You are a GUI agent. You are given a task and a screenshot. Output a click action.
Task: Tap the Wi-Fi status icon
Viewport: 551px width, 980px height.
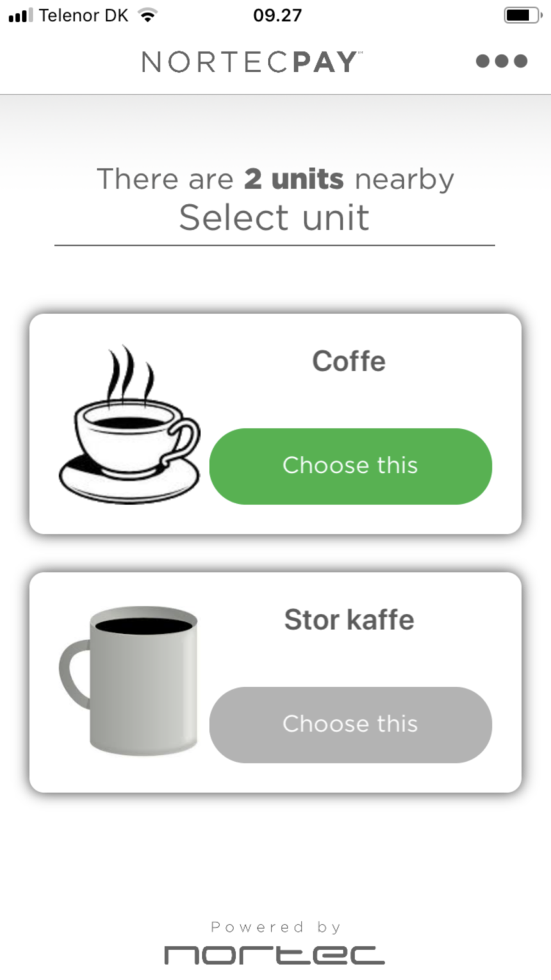point(147,15)
